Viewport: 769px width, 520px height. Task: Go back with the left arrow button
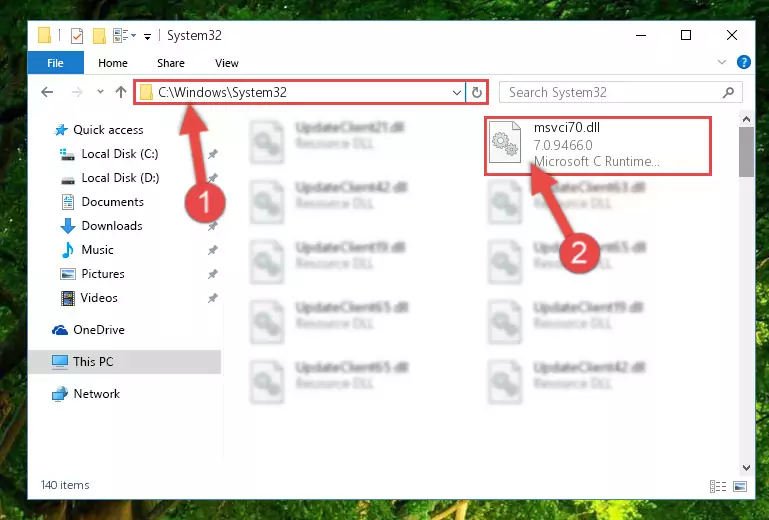point(47,92)
